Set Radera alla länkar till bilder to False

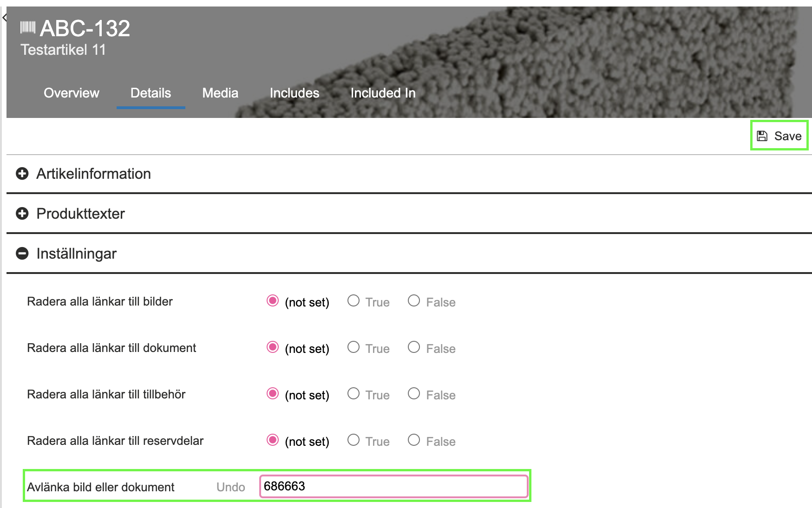[x=414, y=301]
